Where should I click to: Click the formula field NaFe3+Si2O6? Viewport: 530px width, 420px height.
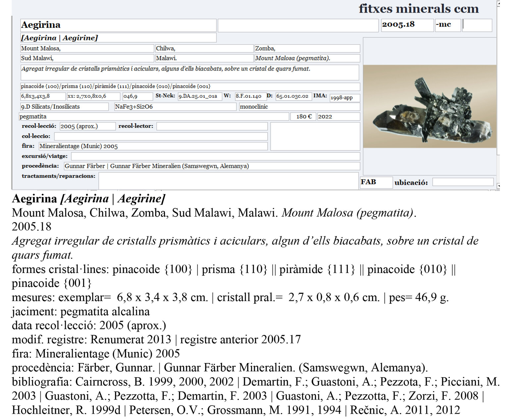pyautogui.click(x=175, y=107)
